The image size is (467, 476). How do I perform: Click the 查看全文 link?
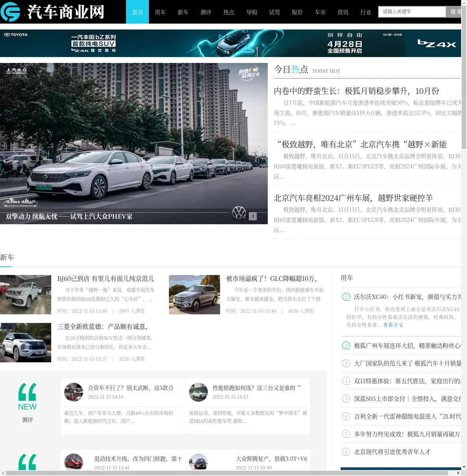pos(393,325)
